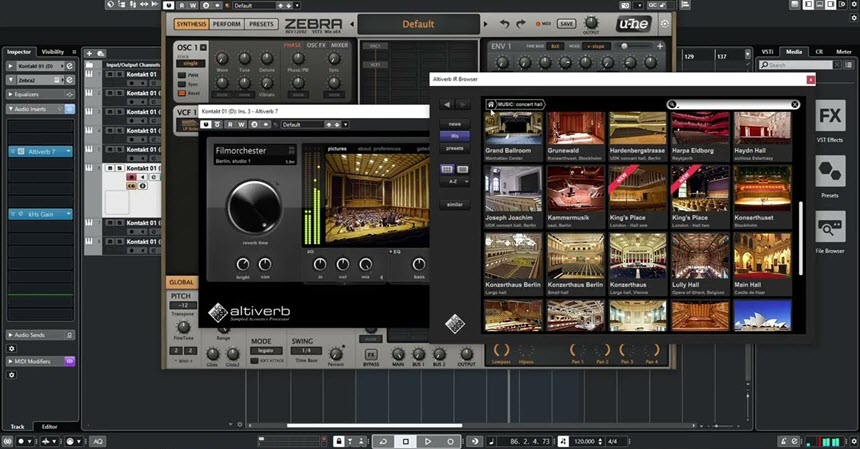The height and width of the screenshot is (449, 860).
Task: Start playback with the transport Play button
Action: pos(428,441)
